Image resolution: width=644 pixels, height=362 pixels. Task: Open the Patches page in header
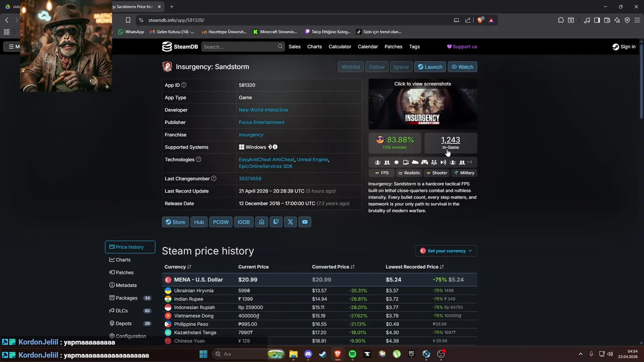pos(393,47)
